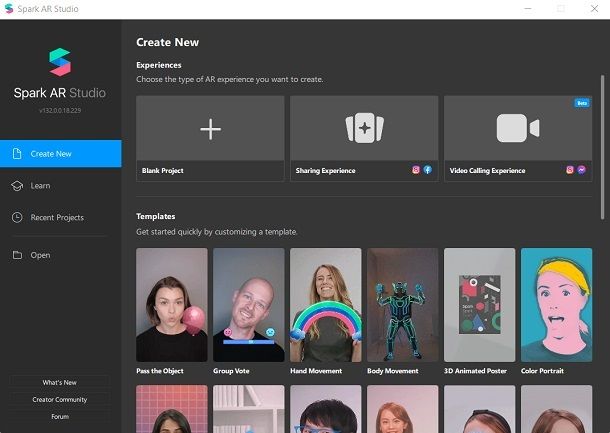610x433 pixels.
Task: Click Instagram icon on Video Calling card
Action: pyautogui.click(x=570, y=170)
